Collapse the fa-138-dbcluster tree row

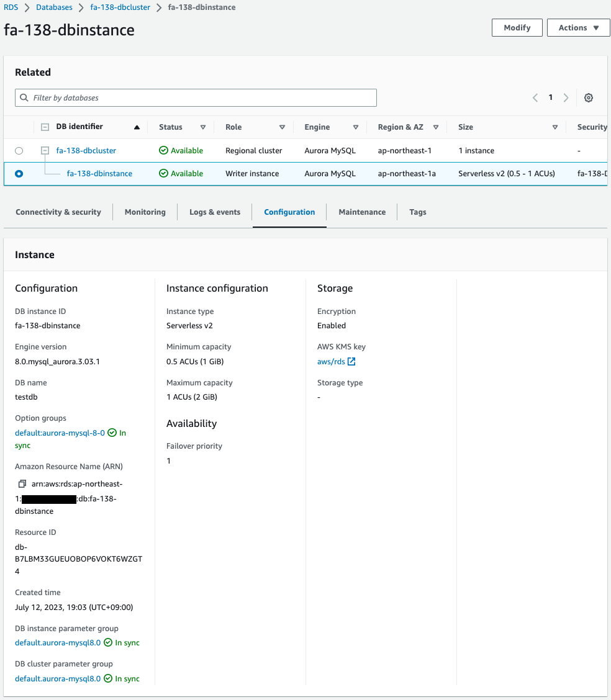pos(43,150)
